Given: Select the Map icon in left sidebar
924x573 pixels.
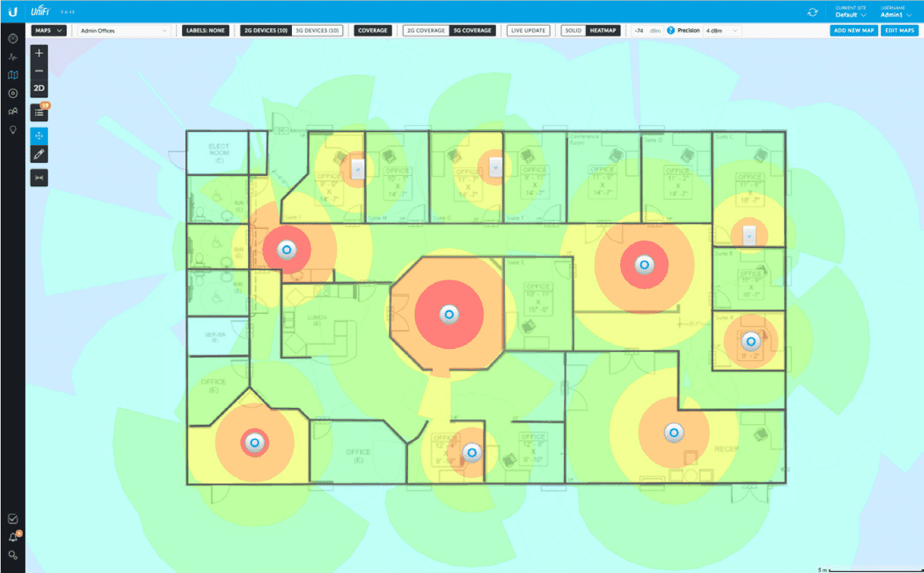Looking at the screenshot, I should [12, 76].
